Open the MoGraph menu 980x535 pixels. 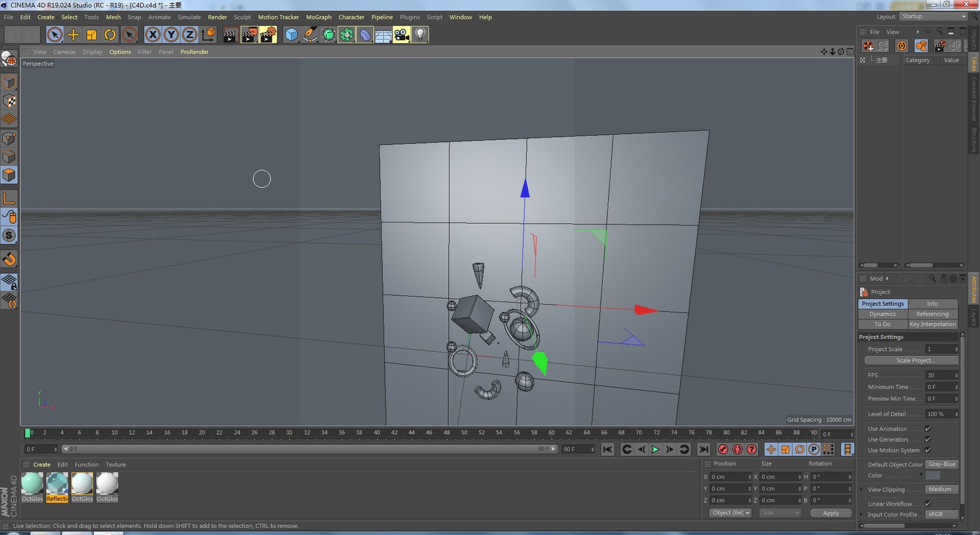pos(318,17)
